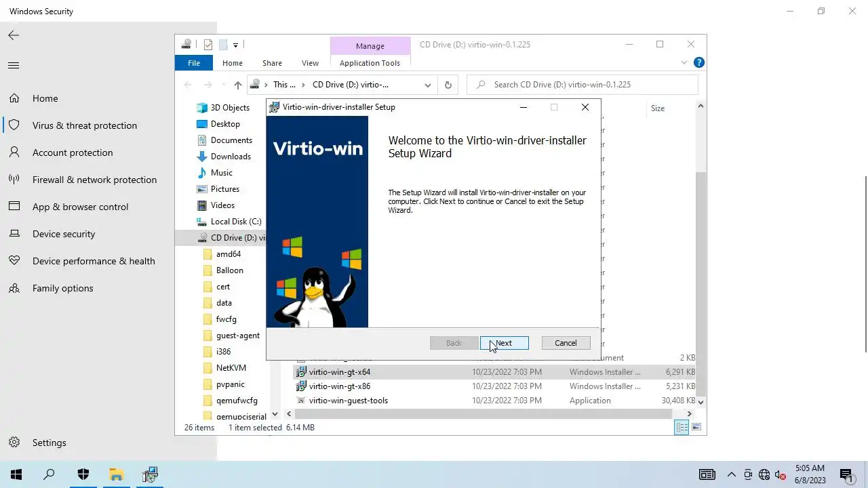This screenshot has width=868, height=488.
Task: Click the Explorer up-arrow navigation button
Action: tap(237, 85)
